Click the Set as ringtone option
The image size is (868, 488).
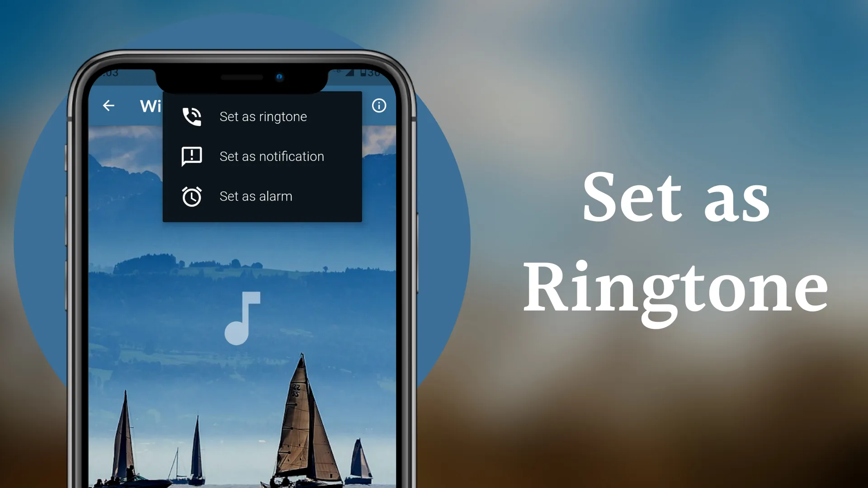coord(263,116)
